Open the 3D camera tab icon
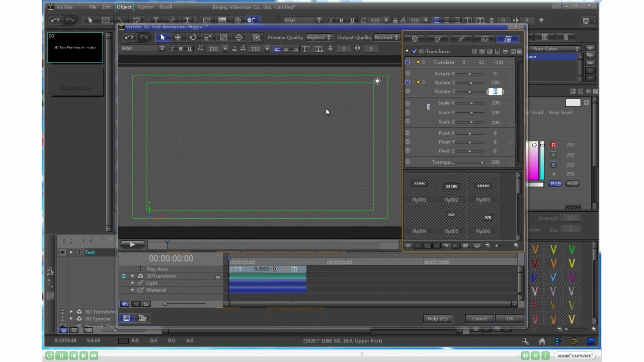 pyautogui.click(x=507, y=39)
